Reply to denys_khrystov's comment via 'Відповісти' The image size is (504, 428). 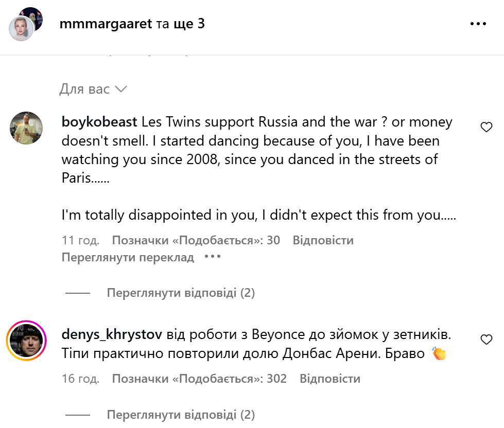coord(329,379)
